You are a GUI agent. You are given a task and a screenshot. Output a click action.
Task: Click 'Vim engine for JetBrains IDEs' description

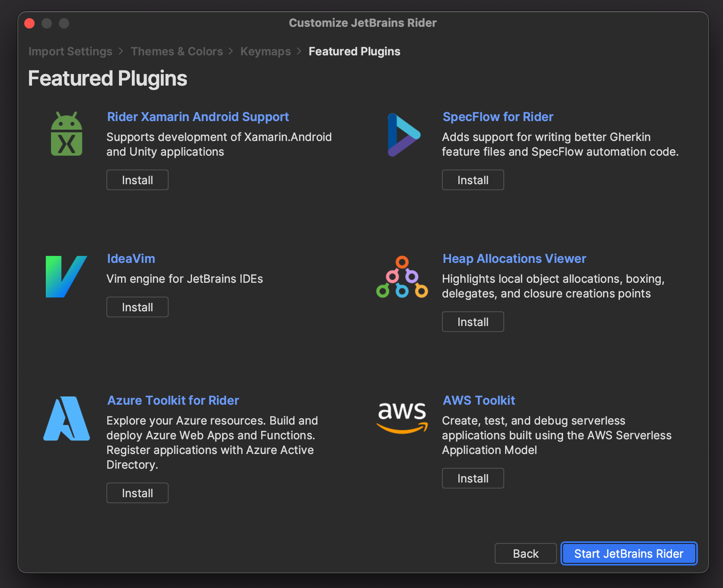[x=185, y=279]
